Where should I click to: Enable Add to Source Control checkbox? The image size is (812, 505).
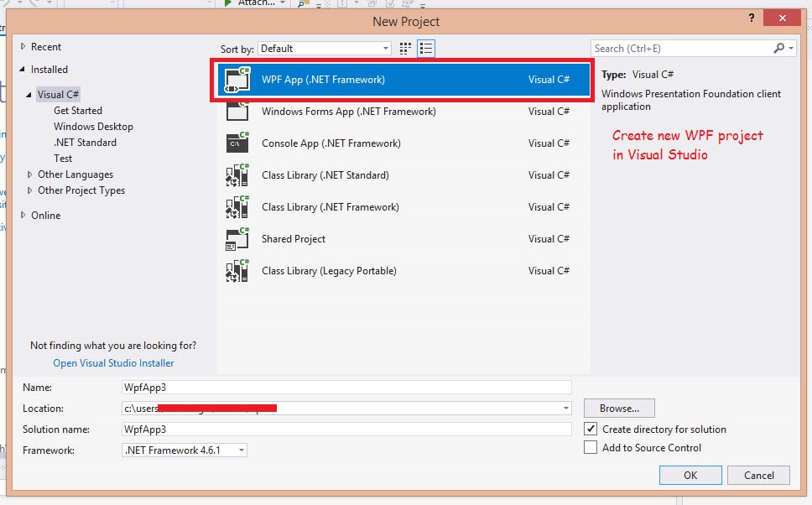point(591,447)
